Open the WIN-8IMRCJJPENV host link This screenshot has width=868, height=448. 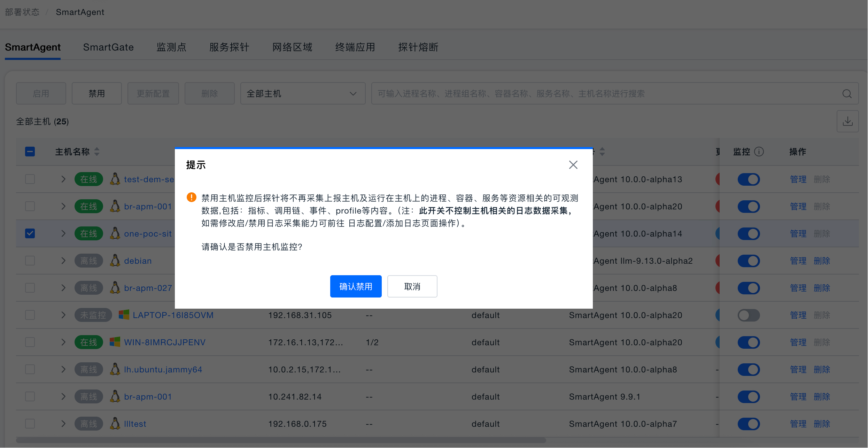point(165,342)
